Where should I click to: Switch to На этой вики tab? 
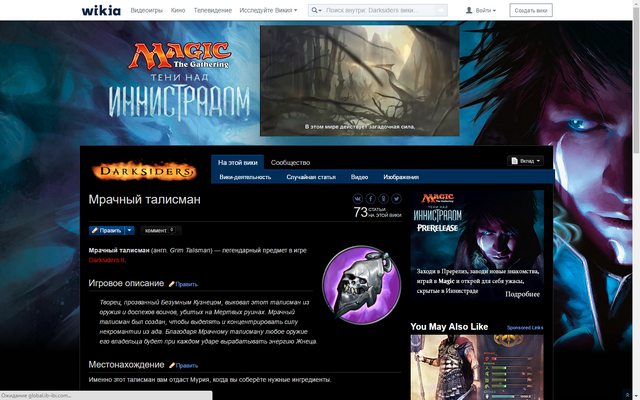238,162
